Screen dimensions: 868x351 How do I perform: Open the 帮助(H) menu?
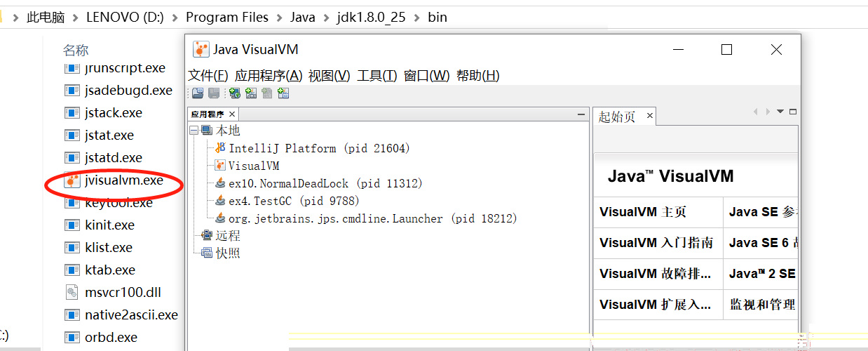coord(478,76)
